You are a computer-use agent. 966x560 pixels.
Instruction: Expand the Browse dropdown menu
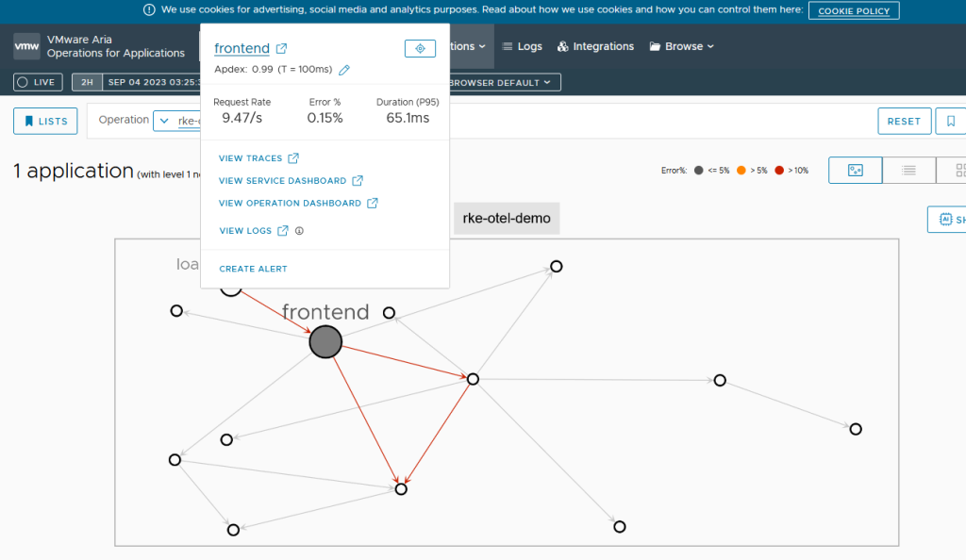682,46
